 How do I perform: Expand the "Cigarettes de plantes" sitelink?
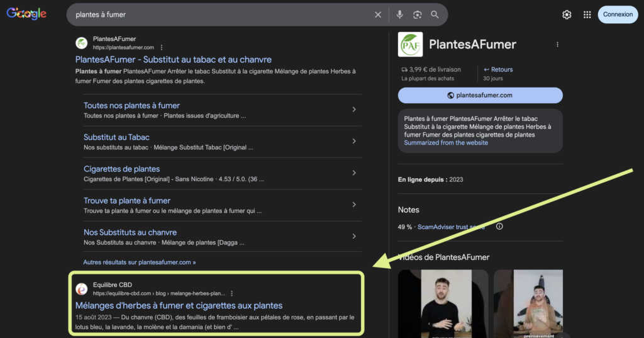tap(354, 173)
